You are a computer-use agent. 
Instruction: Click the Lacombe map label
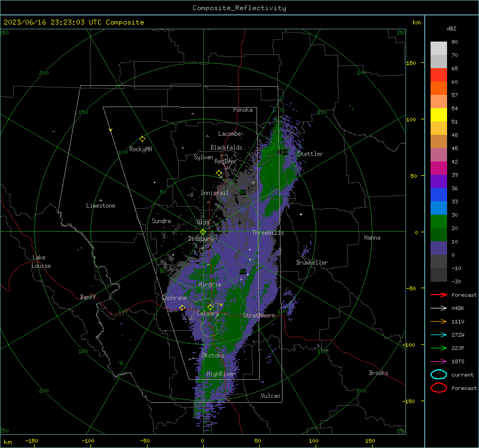229,134
